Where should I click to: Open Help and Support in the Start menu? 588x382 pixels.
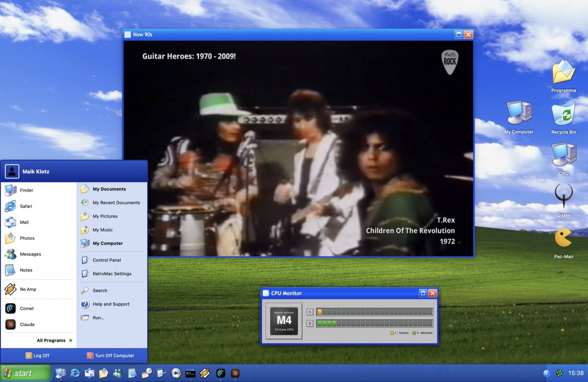(x=112, y=304)
